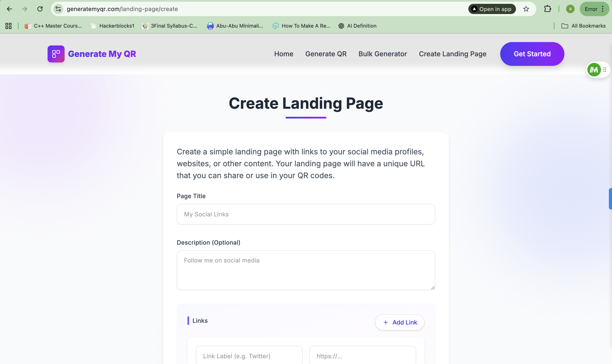Image resolution: width=612 pixels, height=364 pixels.
Task: Open the user profile avatar
Action: pyautogui.click(x=570, y=9)
